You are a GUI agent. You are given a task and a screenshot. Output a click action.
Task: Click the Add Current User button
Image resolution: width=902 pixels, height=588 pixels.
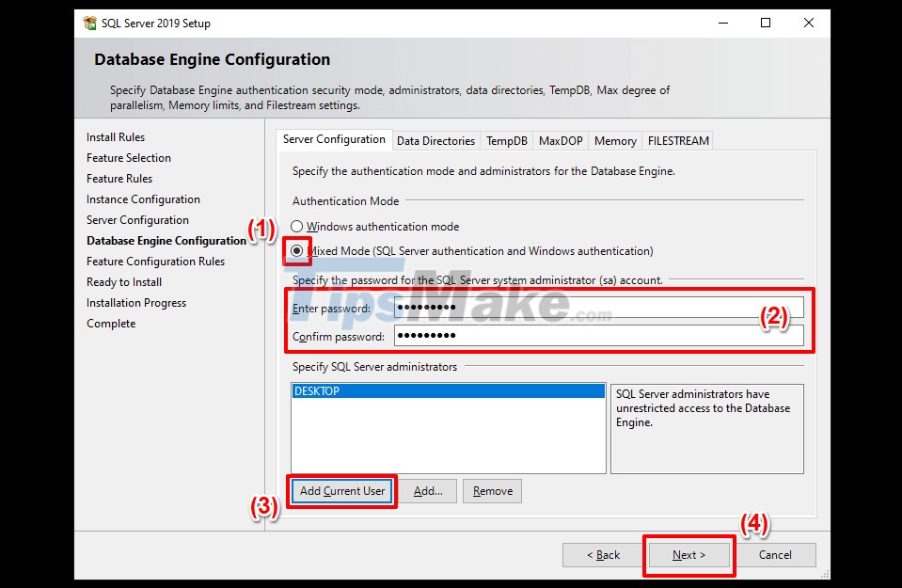[341, 490]
